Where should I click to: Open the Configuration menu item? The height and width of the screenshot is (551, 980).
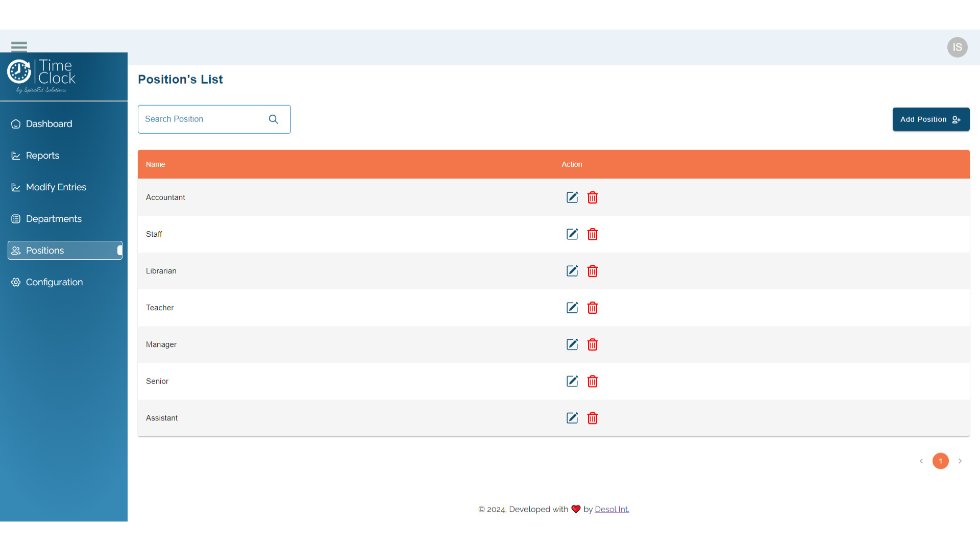pos(54,282)
